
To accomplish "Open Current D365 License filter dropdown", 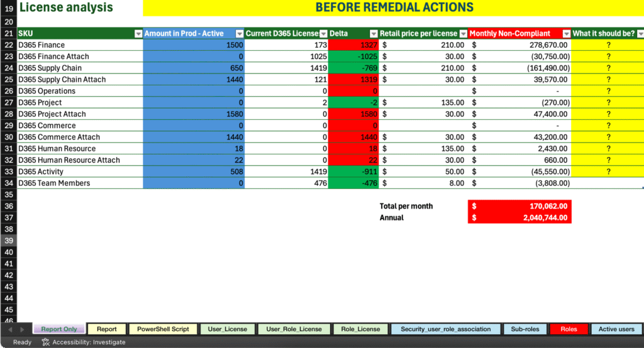I will click(324, 34).
